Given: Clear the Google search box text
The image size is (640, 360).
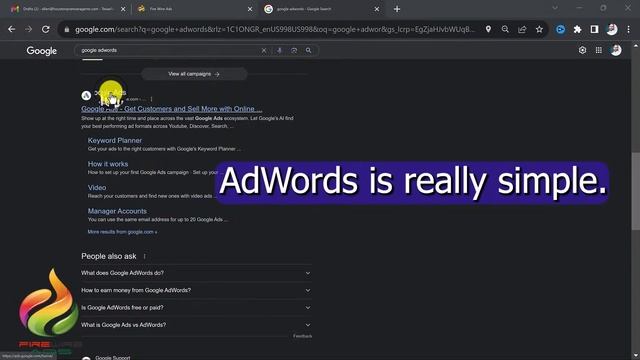Looking at the screenshot, I should pyautogui.click(x=264, y=51).
